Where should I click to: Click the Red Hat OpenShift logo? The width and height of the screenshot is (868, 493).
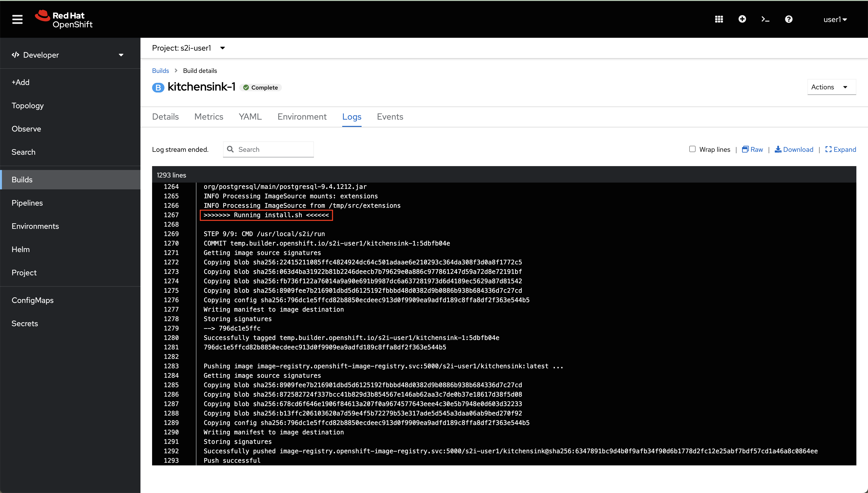[63, 19]
